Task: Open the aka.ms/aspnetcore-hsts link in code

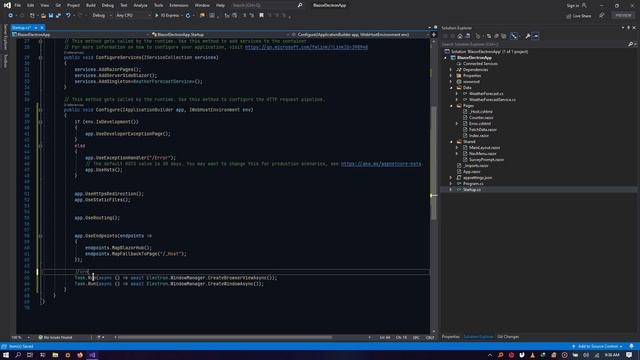Action: [381, 164]
